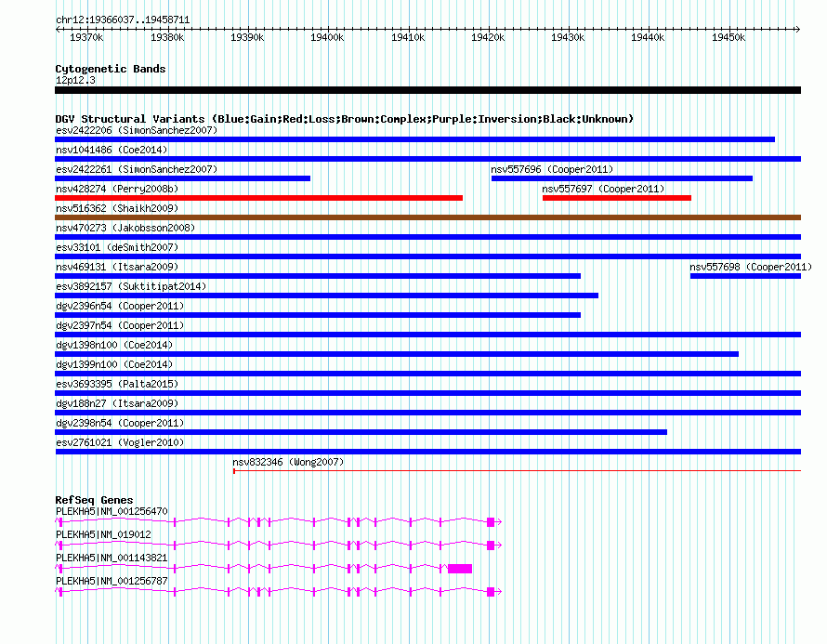The height and width of the screenshot is (644, 827).
Task: Click the DGV Structural Variants track title
Action: pos(345,119)
